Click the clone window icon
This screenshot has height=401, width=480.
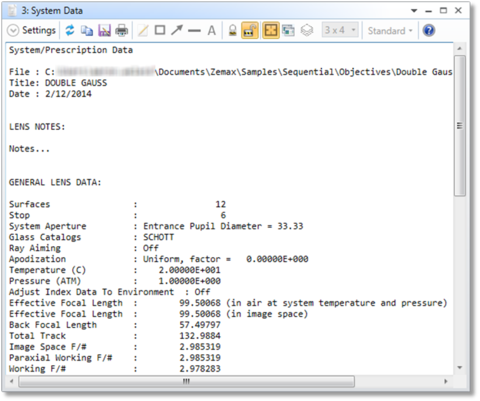288,31
